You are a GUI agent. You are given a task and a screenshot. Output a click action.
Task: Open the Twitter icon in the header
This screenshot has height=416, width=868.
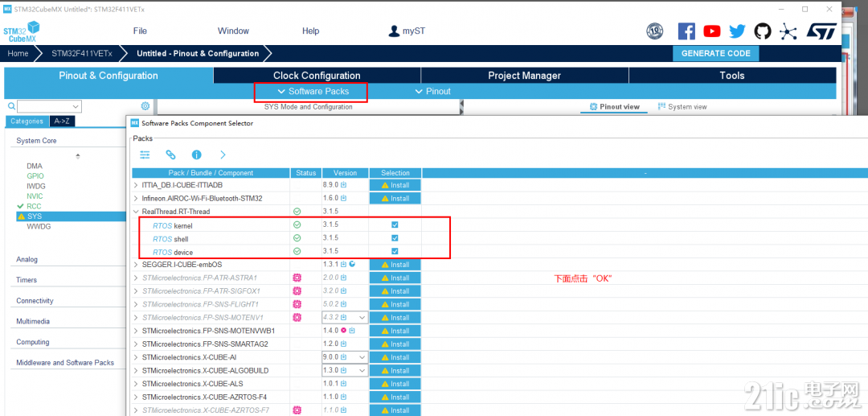(x=737, y=31)
